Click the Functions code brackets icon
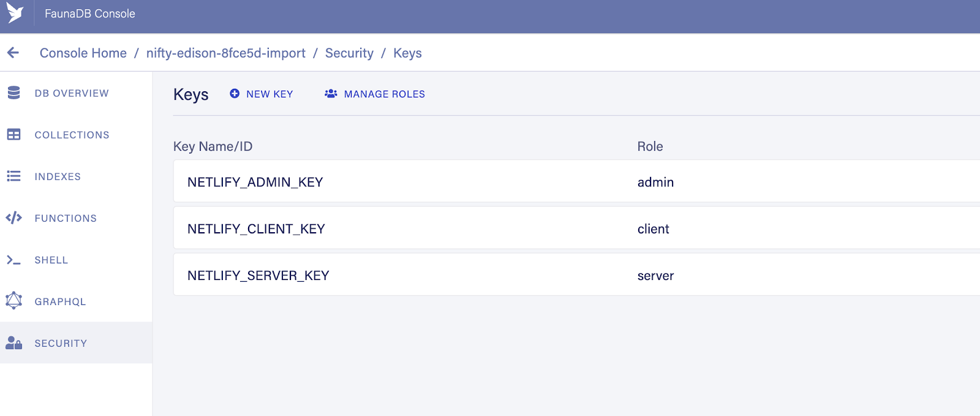Image resolution: width=980 pixels, height=416 pixels. pos(13,217)
